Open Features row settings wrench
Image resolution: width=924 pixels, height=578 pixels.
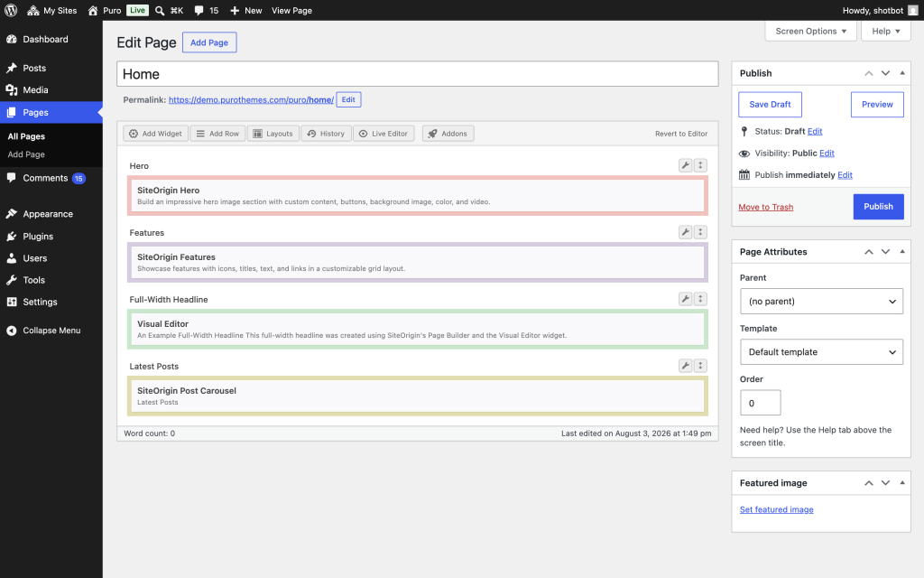coord(686,232)
